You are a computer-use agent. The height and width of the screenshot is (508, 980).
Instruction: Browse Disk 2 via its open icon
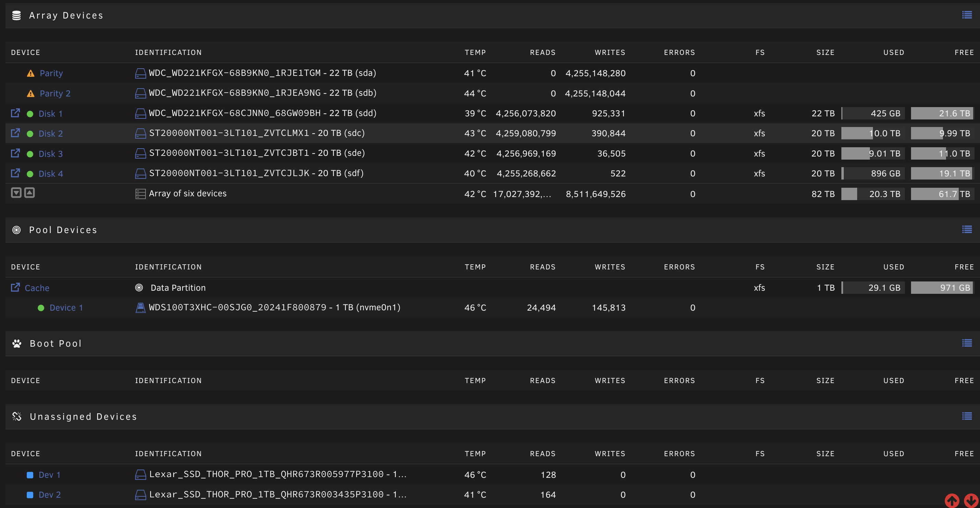[x=15, y=133]
